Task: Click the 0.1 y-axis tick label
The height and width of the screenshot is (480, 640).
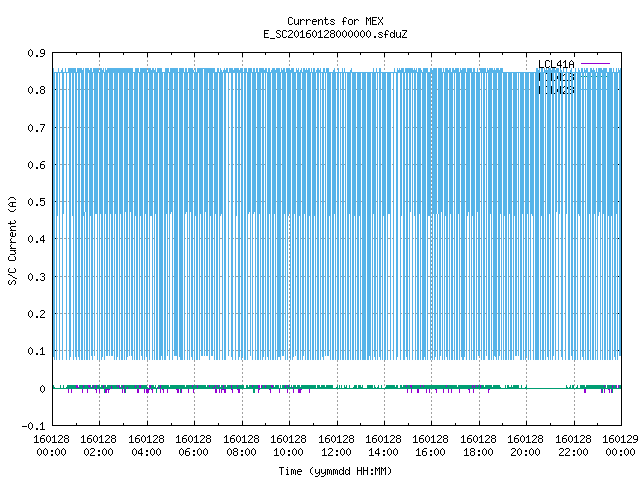Action: 36,351
